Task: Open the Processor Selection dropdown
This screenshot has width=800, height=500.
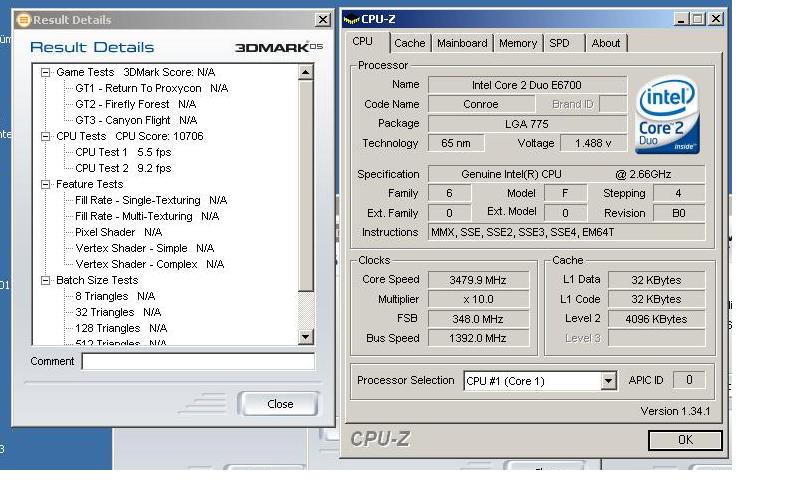Action: pos(608,381)
